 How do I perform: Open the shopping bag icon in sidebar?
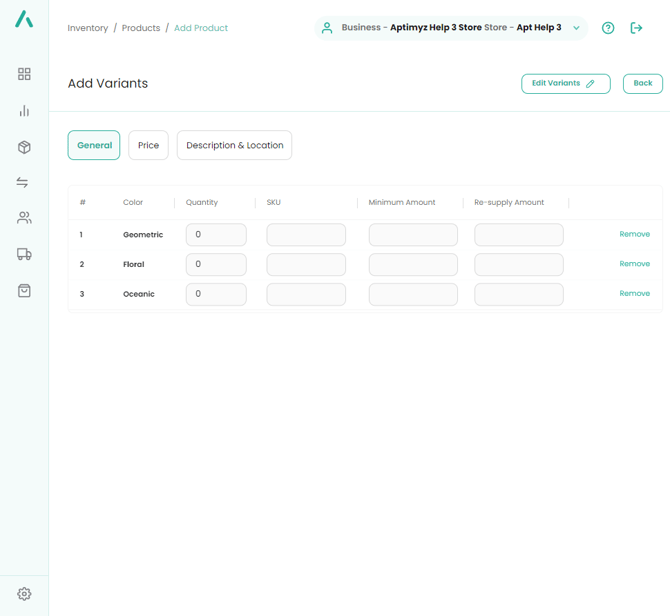tap(24, 291)
